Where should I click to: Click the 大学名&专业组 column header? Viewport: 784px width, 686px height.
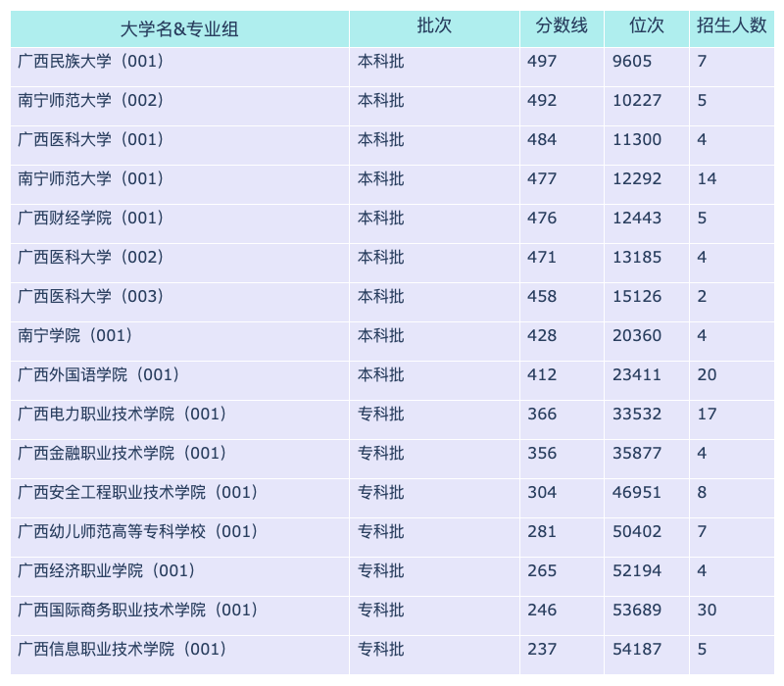179,29
